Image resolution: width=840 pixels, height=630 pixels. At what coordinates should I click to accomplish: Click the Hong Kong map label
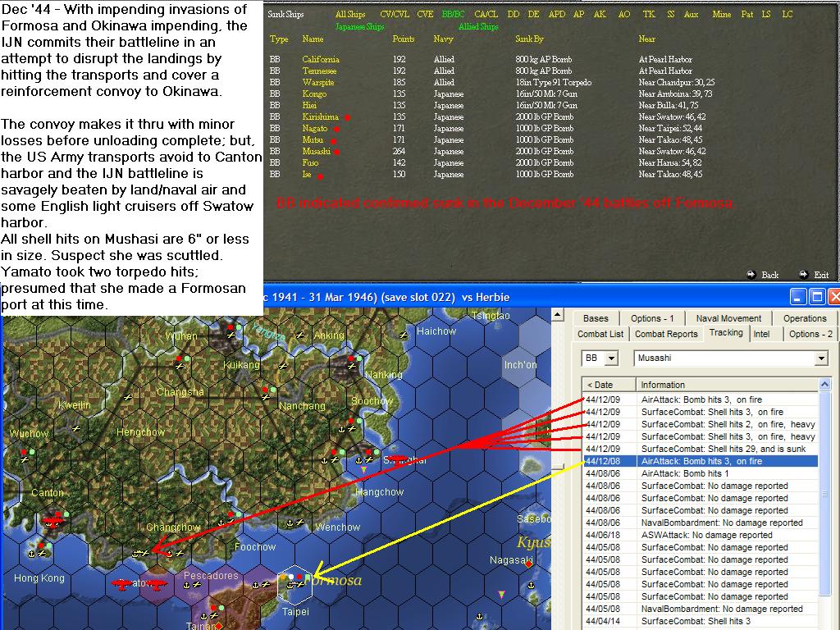pyautogui.click(x=39, y=578)
